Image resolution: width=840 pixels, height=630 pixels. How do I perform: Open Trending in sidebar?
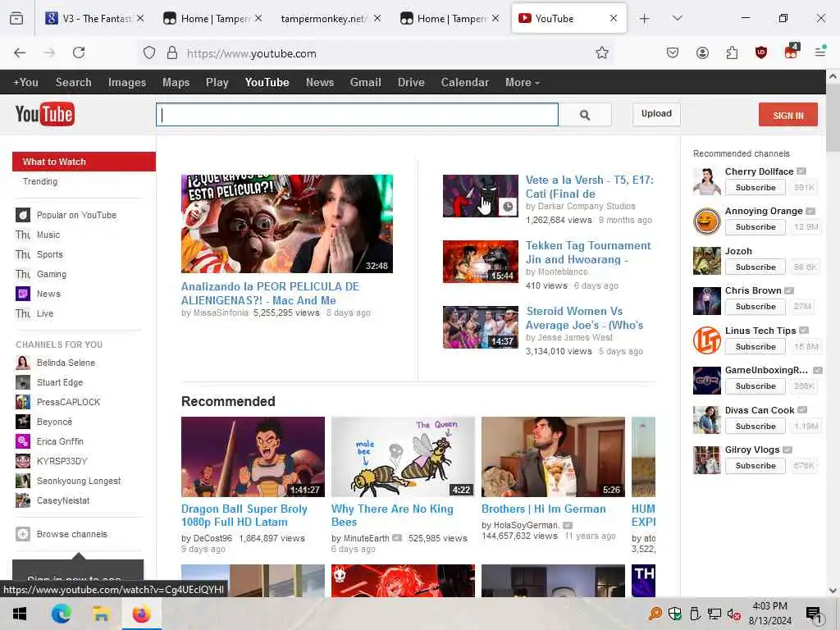[40, 181]
